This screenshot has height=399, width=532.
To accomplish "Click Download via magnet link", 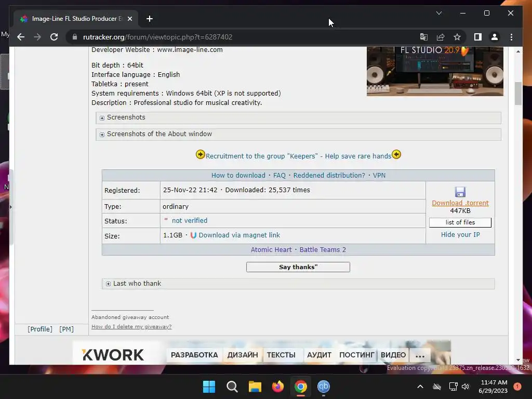I will click(239, 235).
